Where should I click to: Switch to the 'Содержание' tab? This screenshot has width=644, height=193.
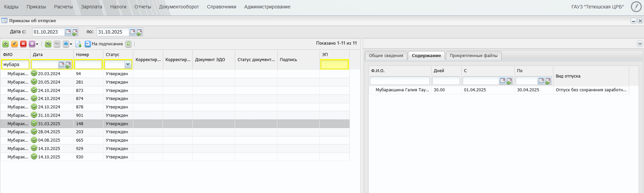pos(426,56)
